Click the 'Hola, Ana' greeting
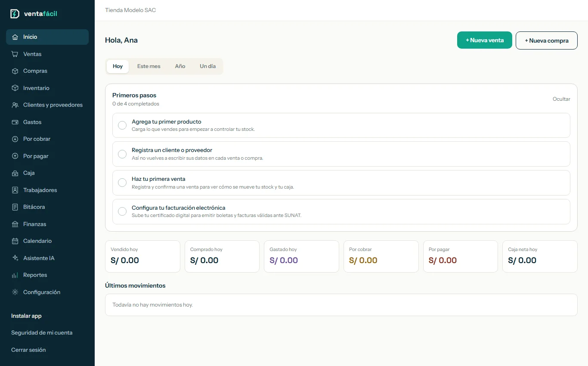The width and height of the screenshot is (588, 366). (x=121, y=40)
